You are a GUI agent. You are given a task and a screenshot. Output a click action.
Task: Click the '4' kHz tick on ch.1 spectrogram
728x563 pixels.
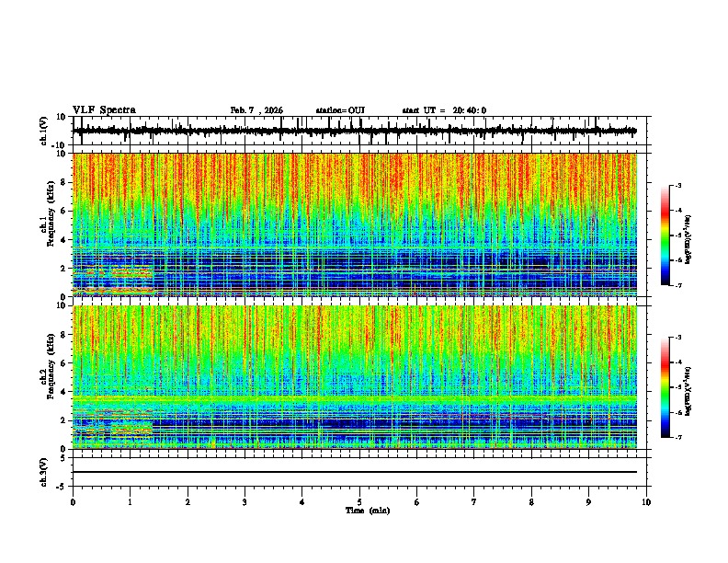[x=63, y=240]
